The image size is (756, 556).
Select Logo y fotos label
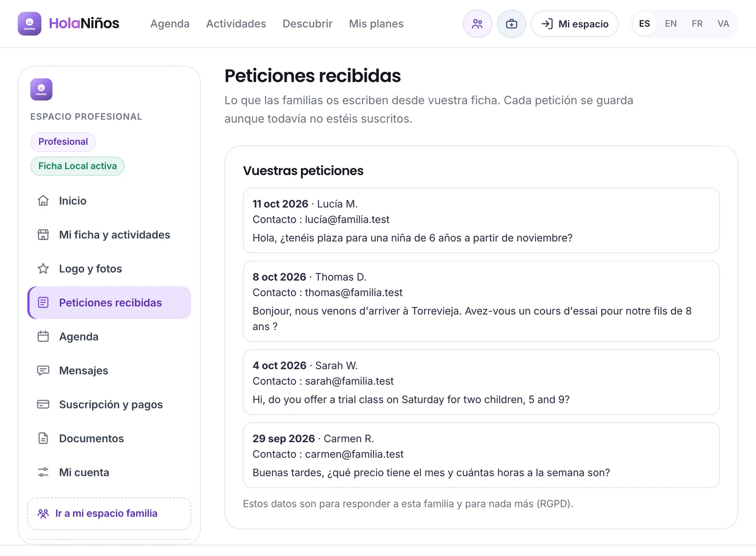(x=90, y=269)
